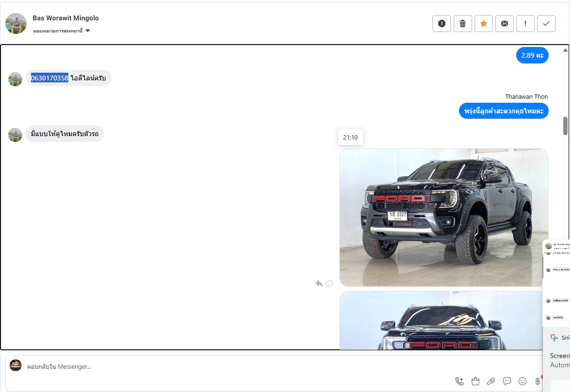Click the conversation scrollbar thumb
Viewport: 570px width, 392px height.
565,125
